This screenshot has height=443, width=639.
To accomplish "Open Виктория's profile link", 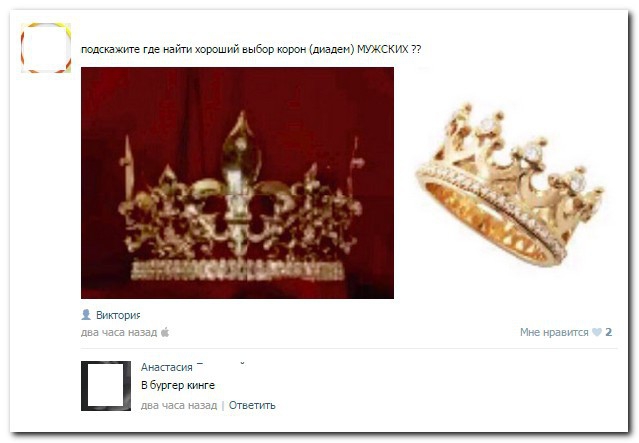I will click(118, 315).
